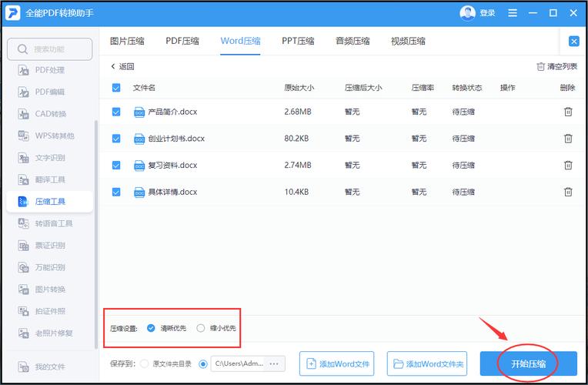588x385 pixels.
Task: Click the sidebar vertical scrollbar
Action: click(95, 235)
